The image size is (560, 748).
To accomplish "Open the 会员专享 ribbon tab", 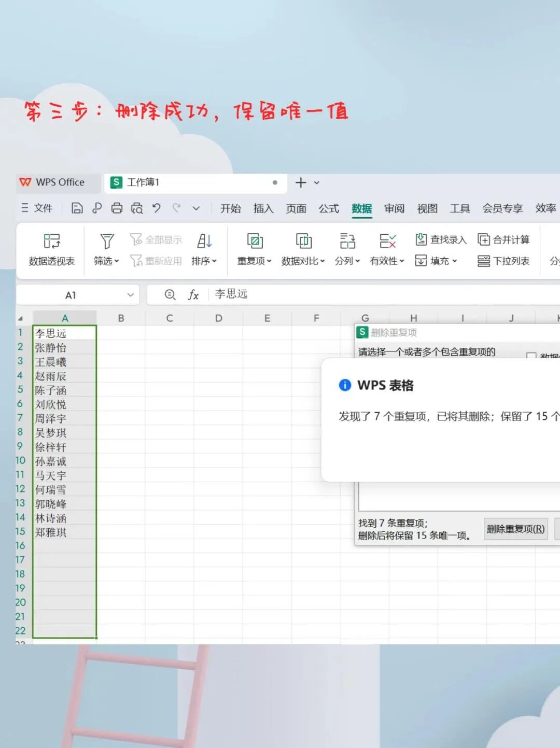I will 502,208.
